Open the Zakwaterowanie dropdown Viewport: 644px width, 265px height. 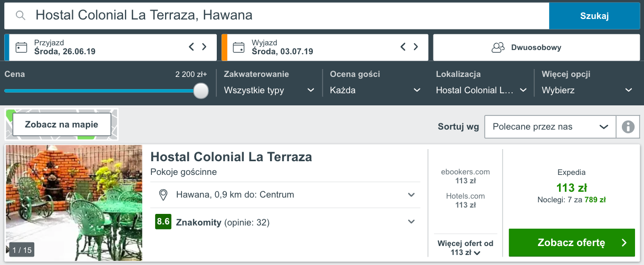[269, 90]
